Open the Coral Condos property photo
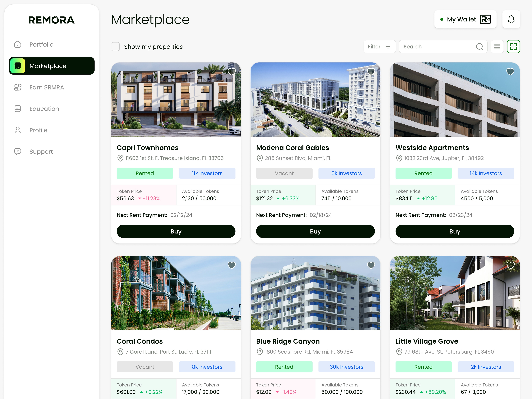532x399 pixels. (x=176, y=293)
